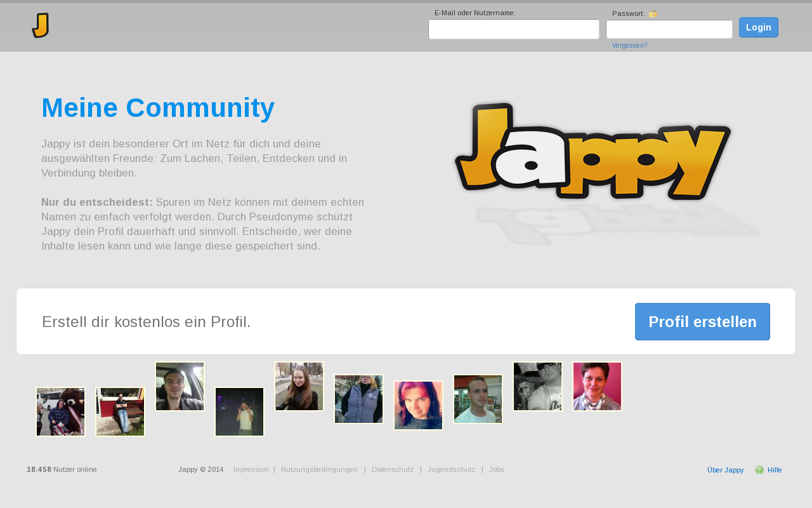Click Erstell dir kostenlos ein Profil text
The width and height of the screenshot is (812, 508).
(147, 322)
